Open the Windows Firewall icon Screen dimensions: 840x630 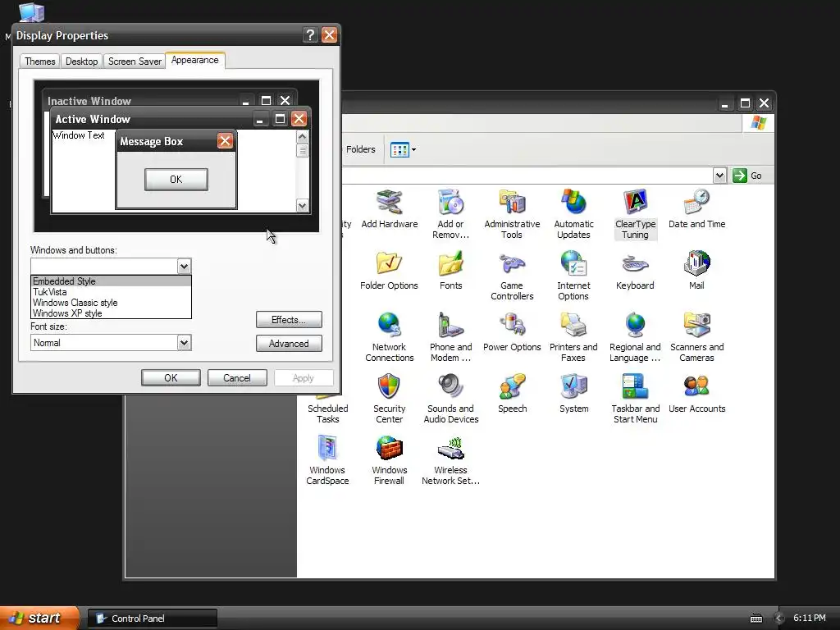point(389,460)
